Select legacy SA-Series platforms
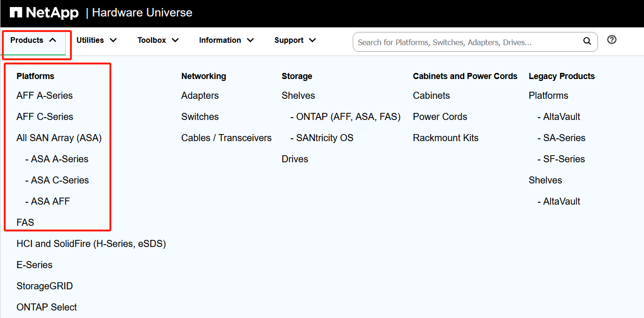The image size is (644, 318). 564,138
